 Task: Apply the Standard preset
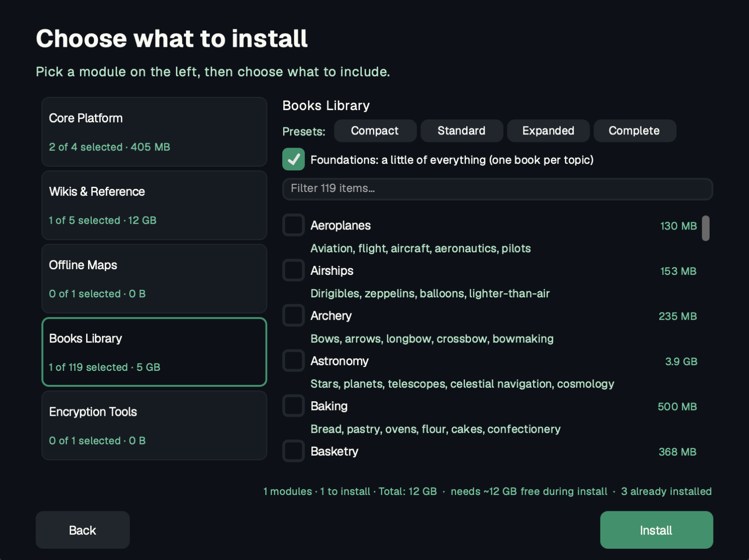point(462,131)
